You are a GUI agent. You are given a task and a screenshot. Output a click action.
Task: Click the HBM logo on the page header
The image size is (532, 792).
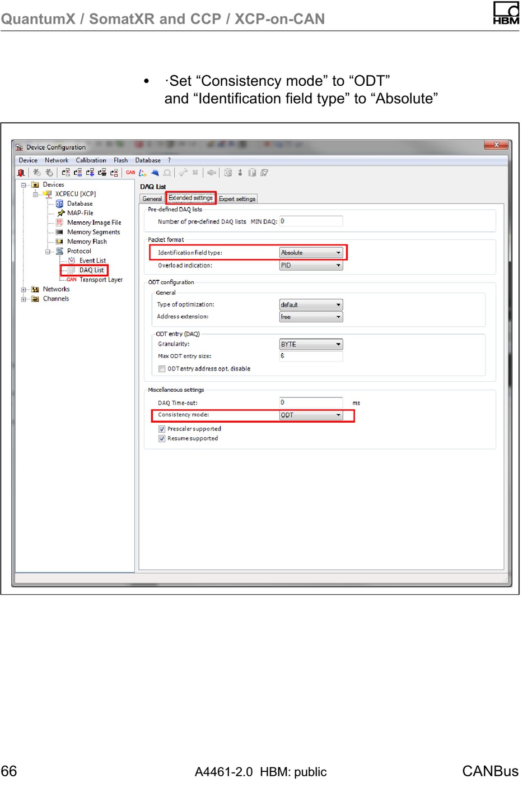click(506, 13)
